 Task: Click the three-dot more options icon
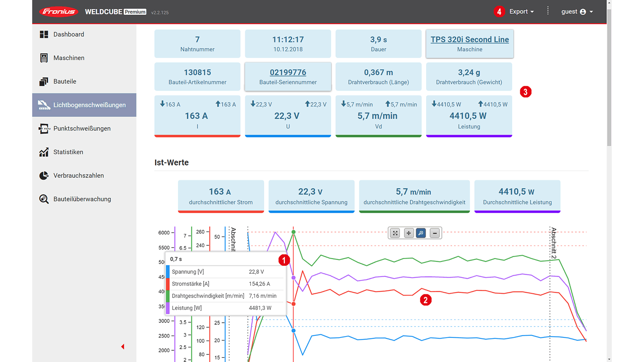click(x=548, y=11)
